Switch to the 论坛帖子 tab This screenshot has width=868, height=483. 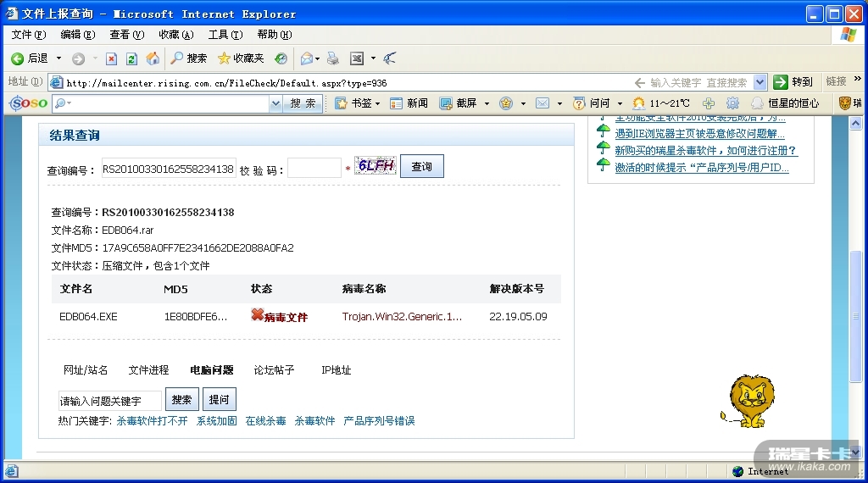click(x=274, y=370)
